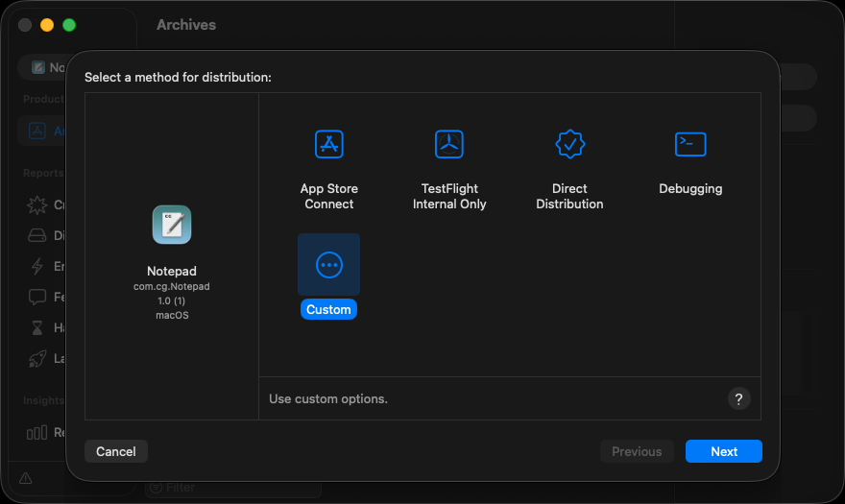Click the highlighted Custom label
Screen dimensions: 845x504
click(x=328, y=310)
